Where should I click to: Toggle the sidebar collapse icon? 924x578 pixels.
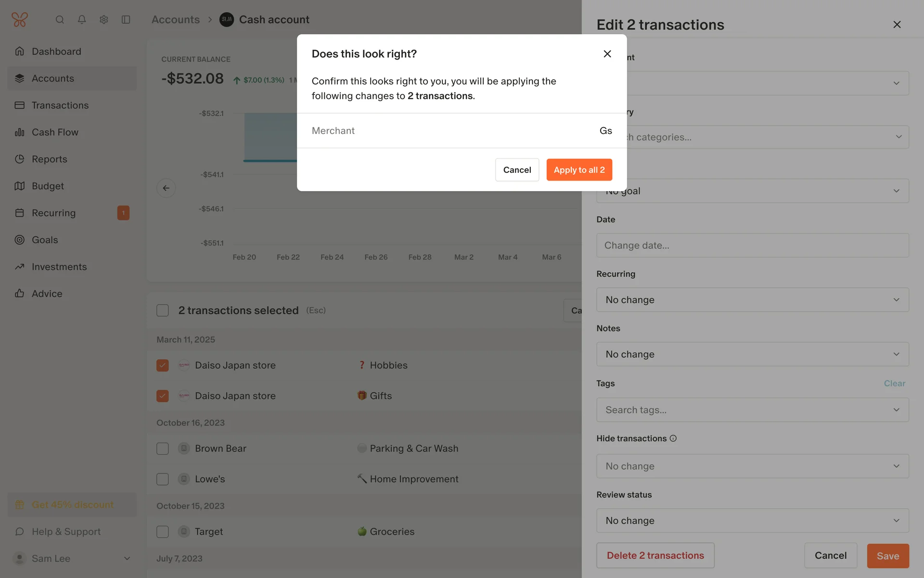126,20
